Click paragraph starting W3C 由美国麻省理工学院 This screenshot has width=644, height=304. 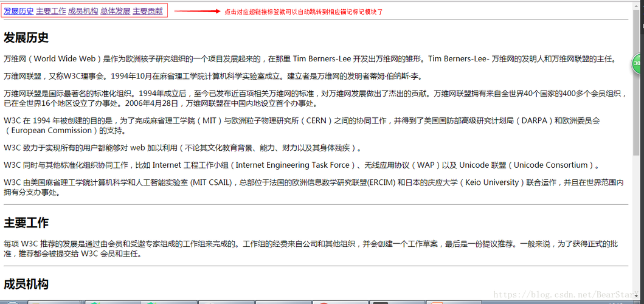click(x=314, y=187)
